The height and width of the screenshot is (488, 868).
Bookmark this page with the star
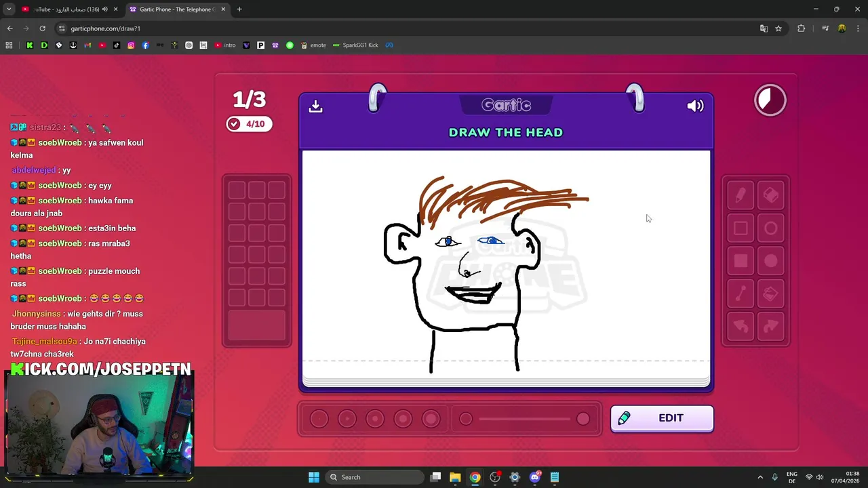coord(778,28)
